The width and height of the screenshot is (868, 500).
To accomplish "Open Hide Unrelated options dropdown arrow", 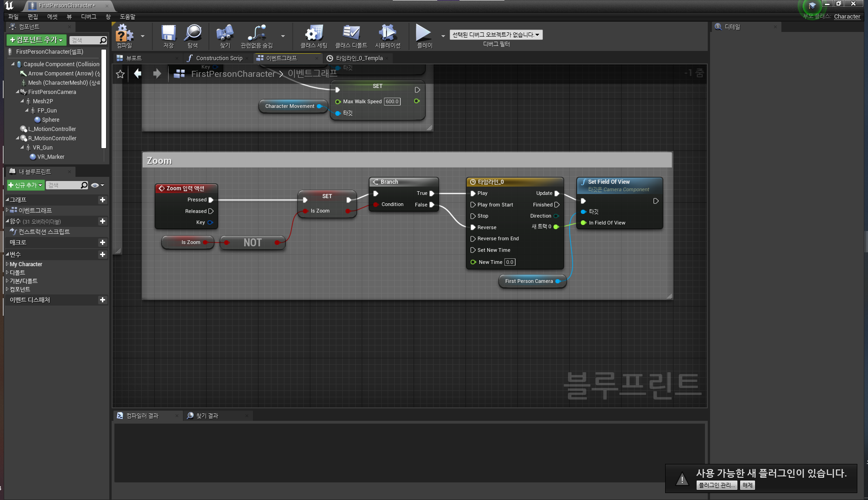I will [x=283, y=36].
